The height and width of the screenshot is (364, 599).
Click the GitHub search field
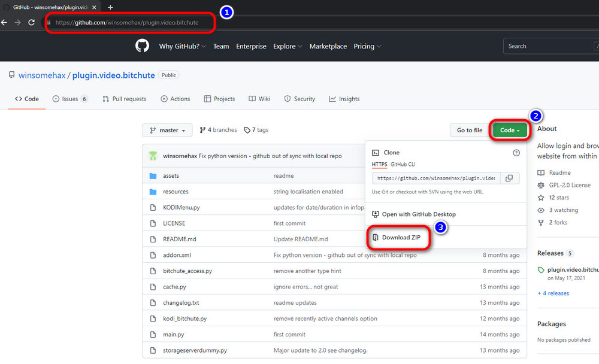tap(551, 46)
